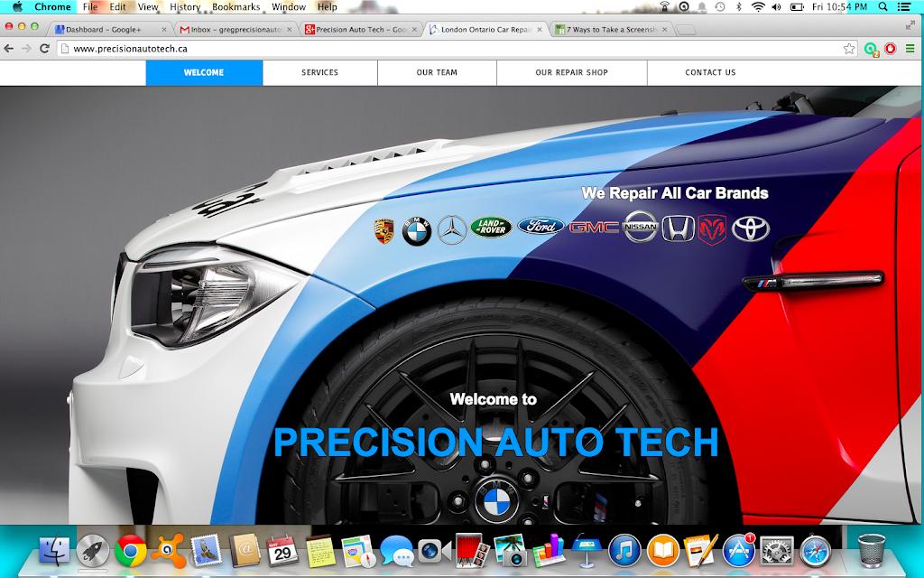
Task: Open the Edit menu
Action: click(118, 7)
